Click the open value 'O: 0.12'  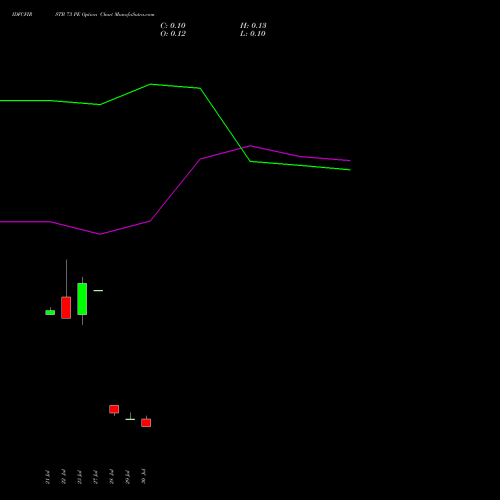tap(173, 34)
